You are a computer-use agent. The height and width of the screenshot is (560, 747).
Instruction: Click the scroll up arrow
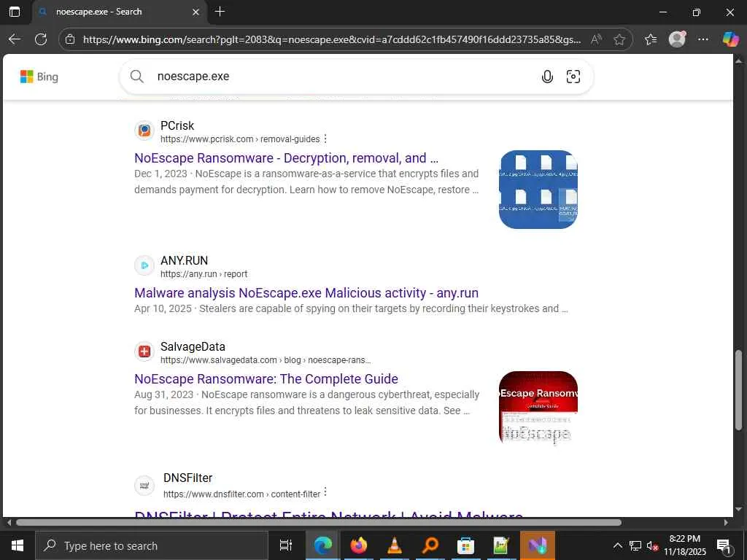[739, 61]
